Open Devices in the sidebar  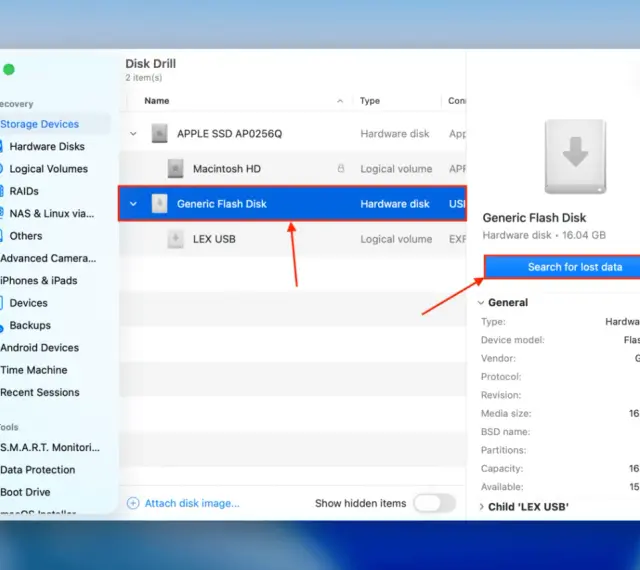29,303
